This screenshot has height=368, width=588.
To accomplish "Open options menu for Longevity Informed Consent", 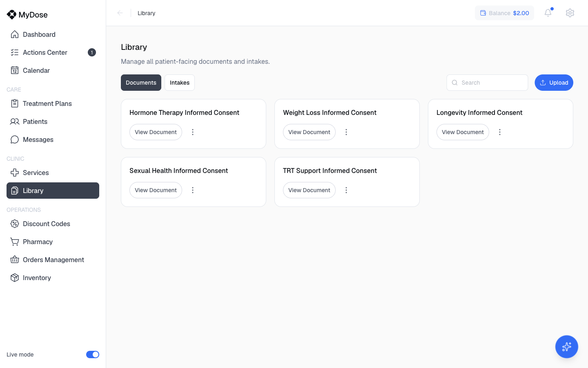I will 500,132.
